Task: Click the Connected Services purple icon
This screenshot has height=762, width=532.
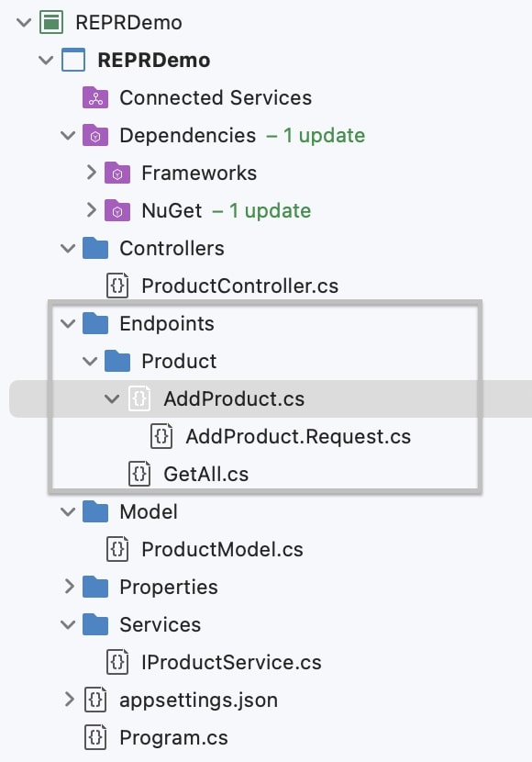Action: pyautogui.click(x=95, y=97)
